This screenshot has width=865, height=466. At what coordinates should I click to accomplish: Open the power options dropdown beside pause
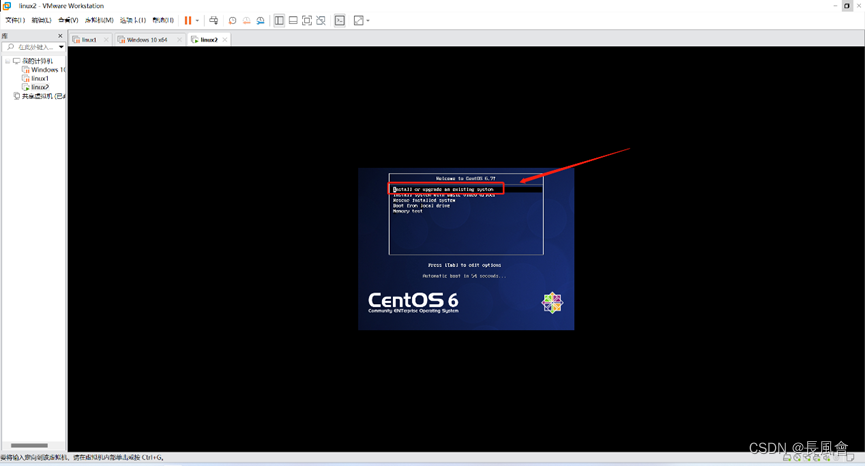pos(197,20)
